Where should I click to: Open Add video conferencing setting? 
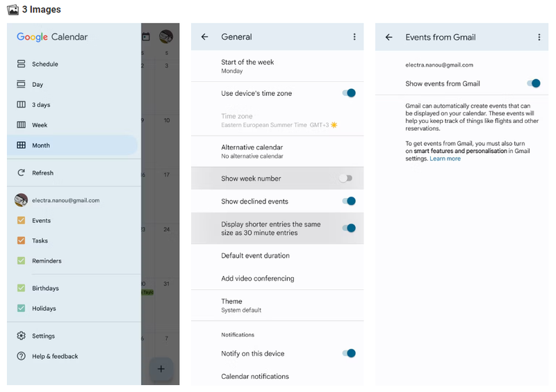tap(277, 278)
